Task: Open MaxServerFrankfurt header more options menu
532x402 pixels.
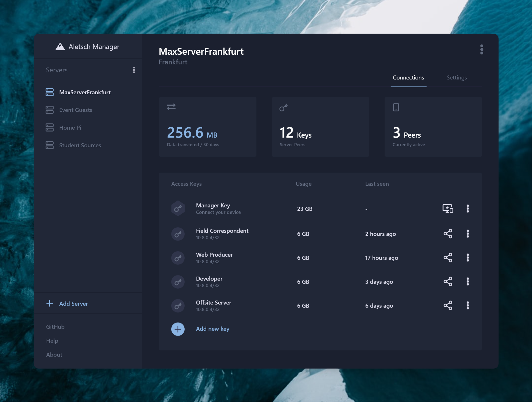Action: pyautogui.click(x=482, y=50)
